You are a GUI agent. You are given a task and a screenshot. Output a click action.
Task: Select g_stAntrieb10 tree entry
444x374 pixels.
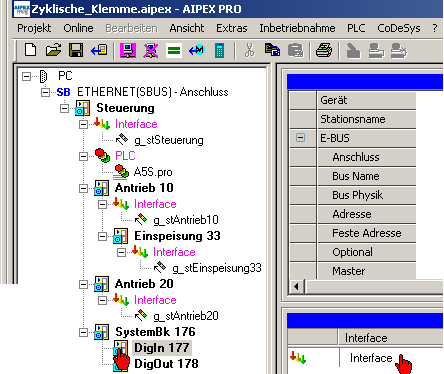(186, 220)
